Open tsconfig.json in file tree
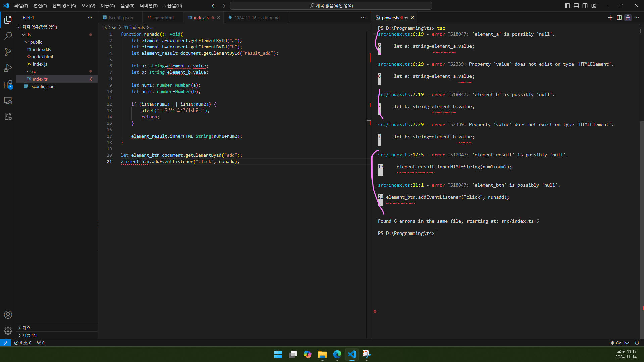Viewport: 644px width, 362px height. (57, 86)
